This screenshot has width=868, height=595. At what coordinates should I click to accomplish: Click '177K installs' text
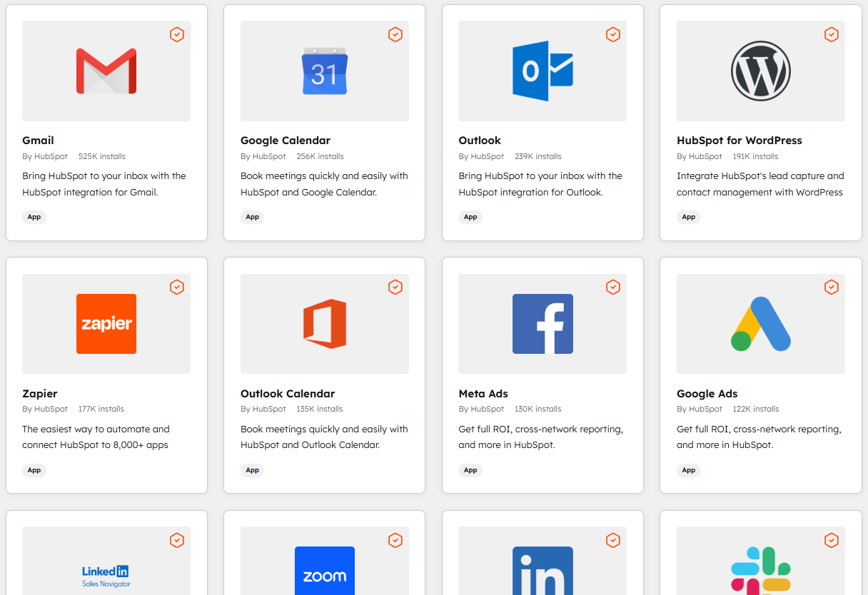101,409
